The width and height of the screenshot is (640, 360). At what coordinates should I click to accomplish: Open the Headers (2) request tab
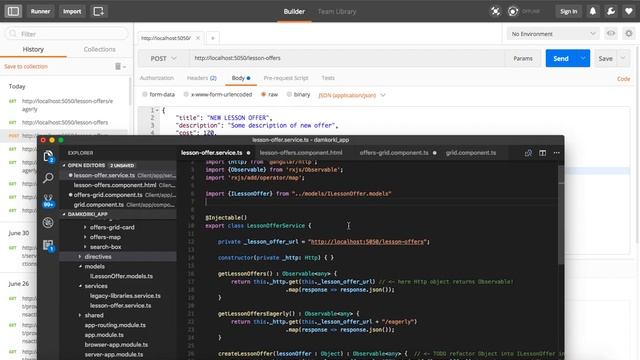(x=202, y=78)
